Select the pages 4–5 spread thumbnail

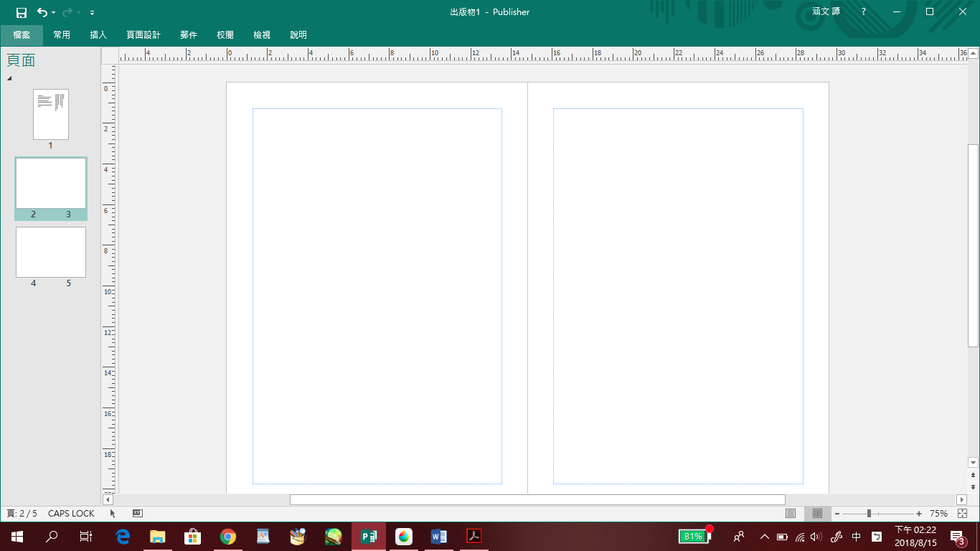[51, 253]
